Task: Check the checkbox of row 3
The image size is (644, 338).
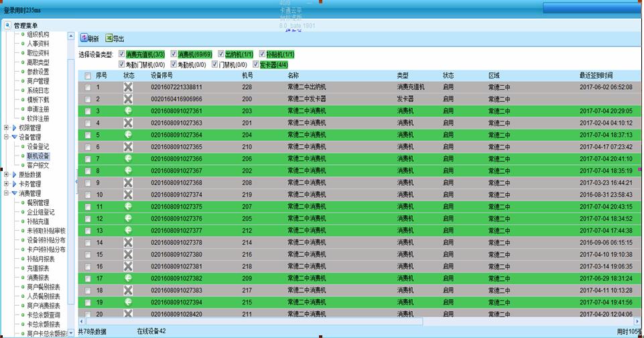Action: click(x=88, y=111)
